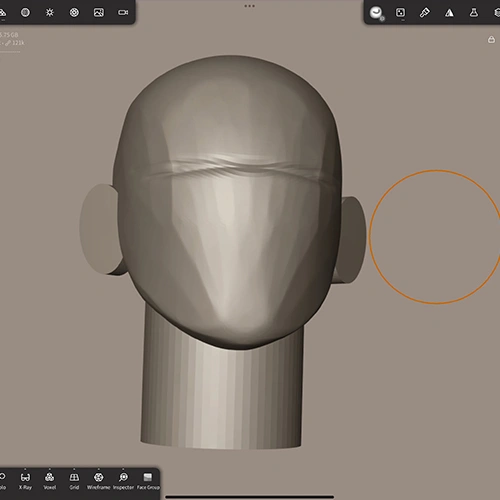Viewport: 500px width, 500px height.
Task: Open the painting brush menu
Action: coord(425,13)
